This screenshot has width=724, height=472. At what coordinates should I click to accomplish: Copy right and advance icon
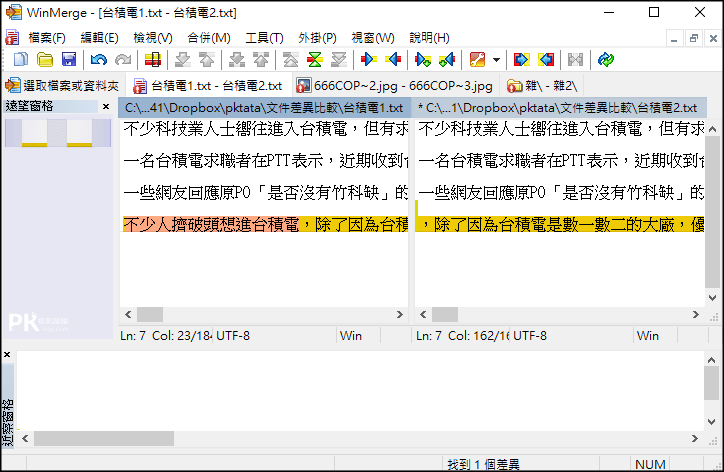tap(423, 60)
